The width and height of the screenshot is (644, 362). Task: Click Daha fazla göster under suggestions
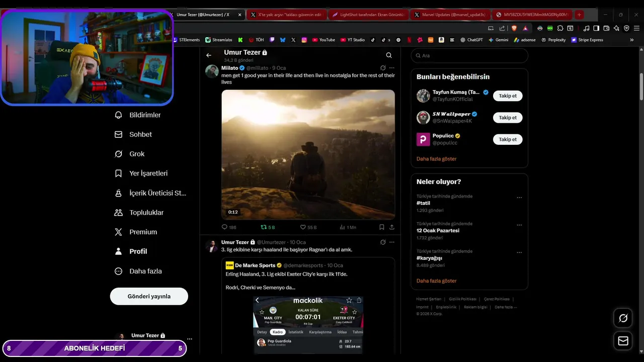point(436,159)
